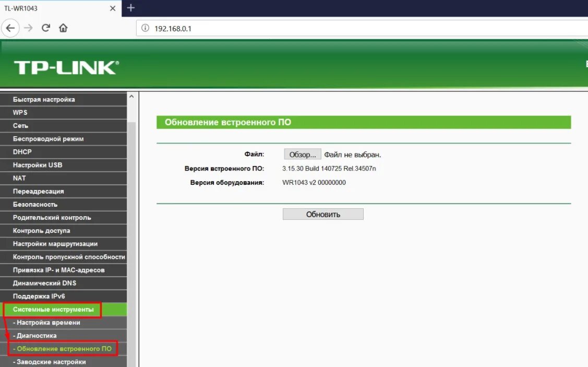Select the TL-WR1043 browser tab
The height and width of the screenshot is (367, 588).
point(61,8)
